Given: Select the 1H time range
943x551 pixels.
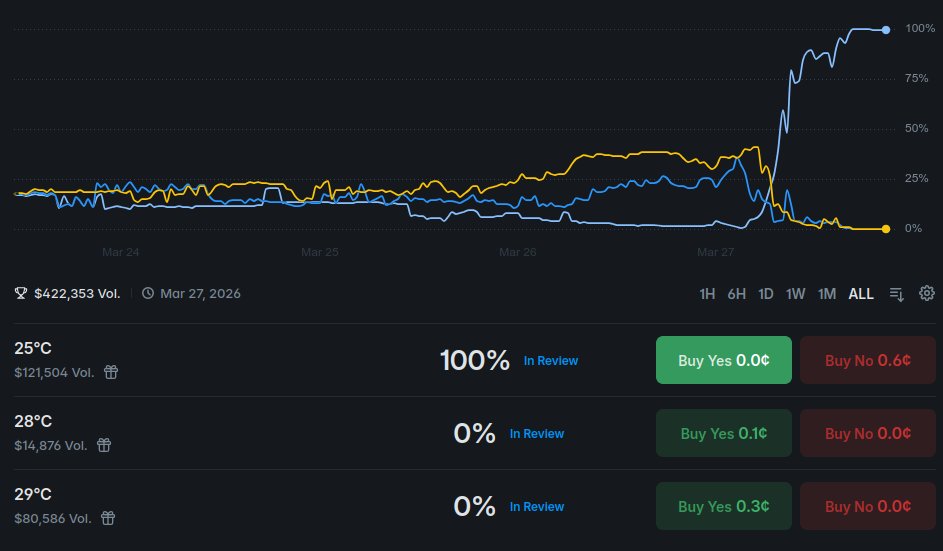Looking at the screenshot, I should point(707,293).
